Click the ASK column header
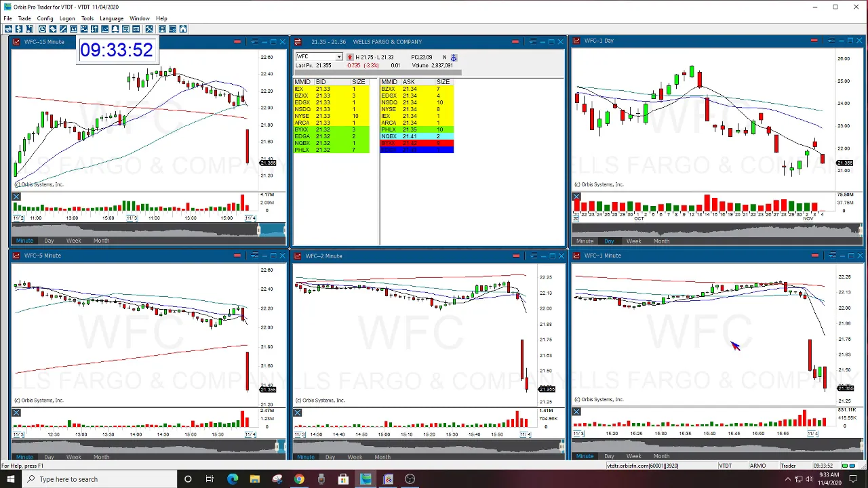 coord(408,82)
